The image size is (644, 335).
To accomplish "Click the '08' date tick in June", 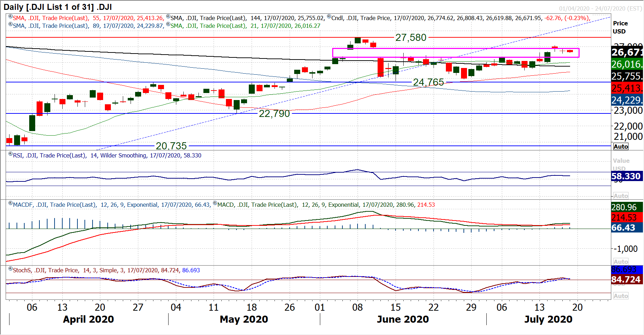I will coord(358,308).
